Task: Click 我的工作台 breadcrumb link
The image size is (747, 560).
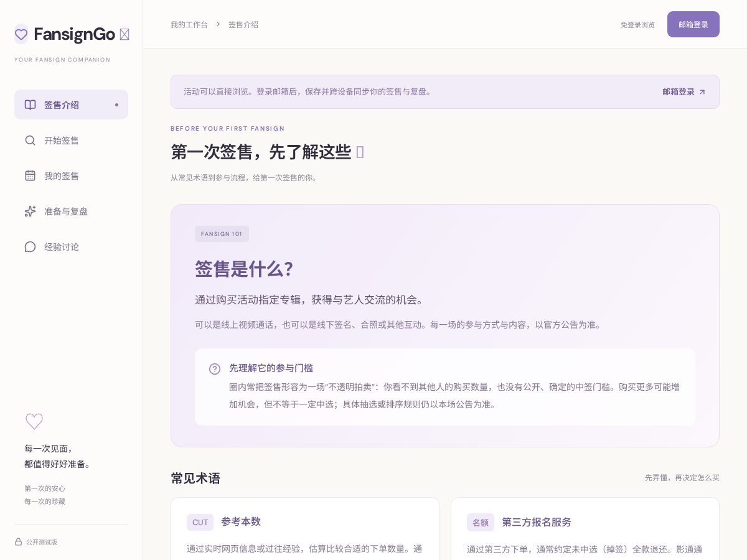Action: [x=189, y=24]
